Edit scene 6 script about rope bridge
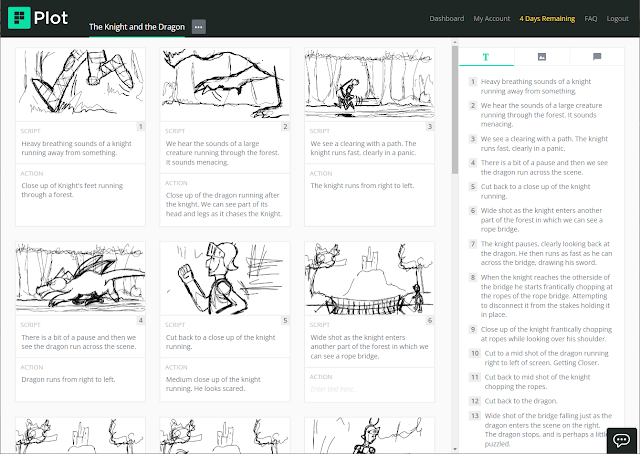This screenshot has width=640, height=454. pos(369,347)
